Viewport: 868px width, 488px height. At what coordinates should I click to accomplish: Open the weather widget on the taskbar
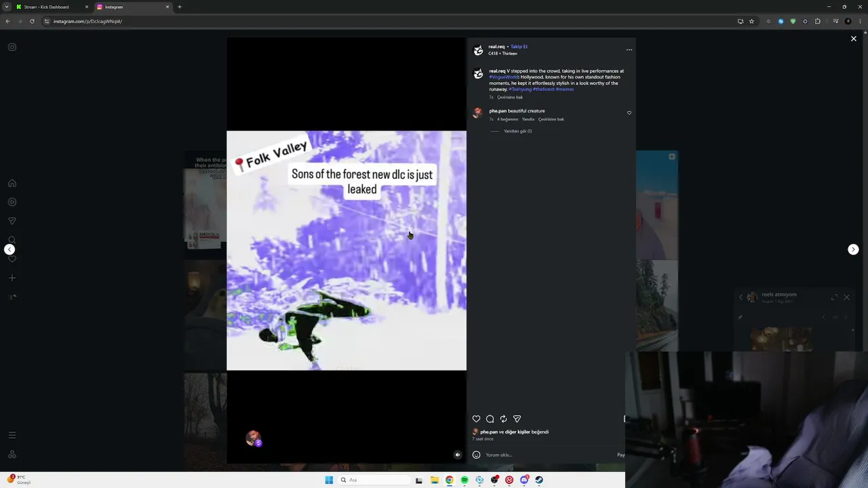click(x=19, y=480)
